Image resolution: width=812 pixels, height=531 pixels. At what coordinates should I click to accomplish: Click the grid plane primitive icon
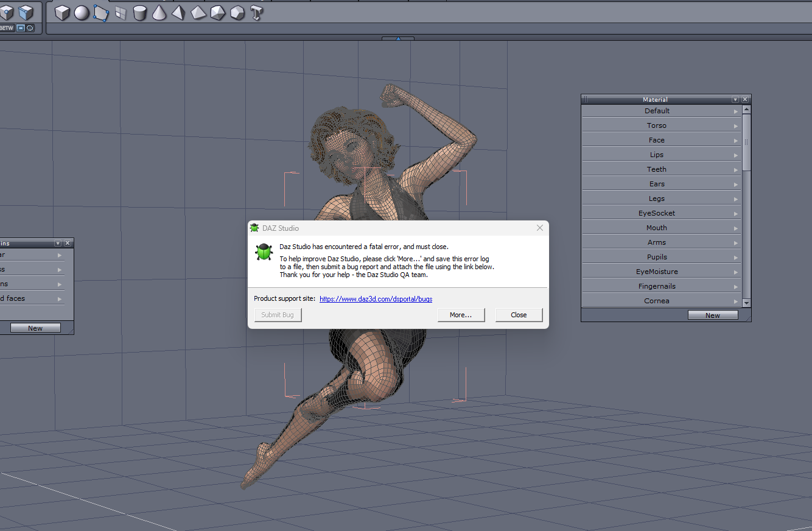tap(121, 13)
